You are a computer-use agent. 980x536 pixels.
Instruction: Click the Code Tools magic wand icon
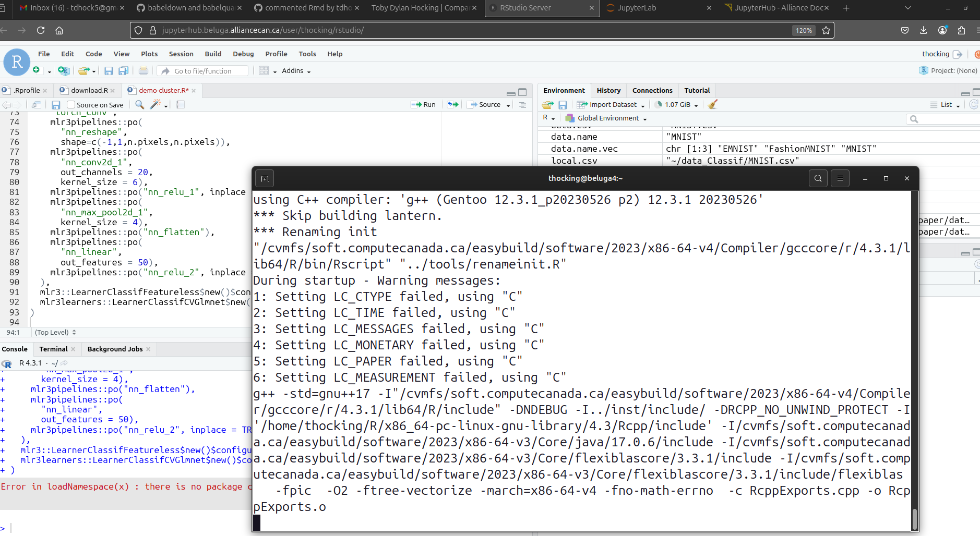pyautogui.click(x=155, y=105)
